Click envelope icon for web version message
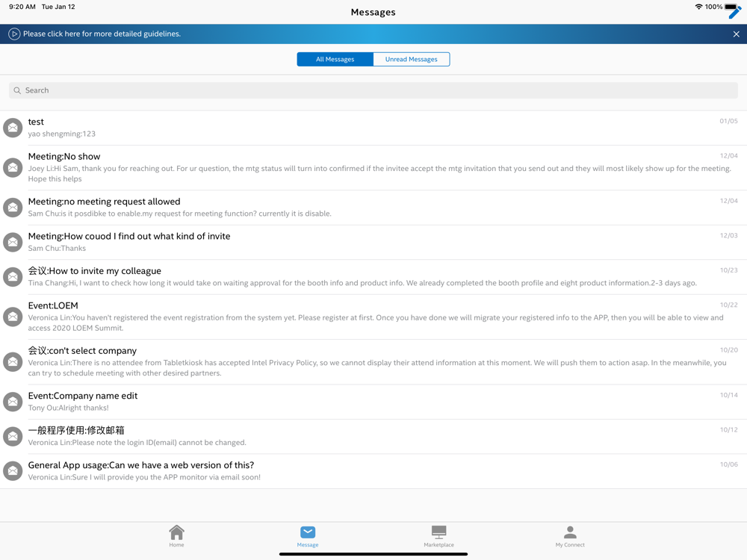Screen dimensions: 747x560 tap(13, 471)
